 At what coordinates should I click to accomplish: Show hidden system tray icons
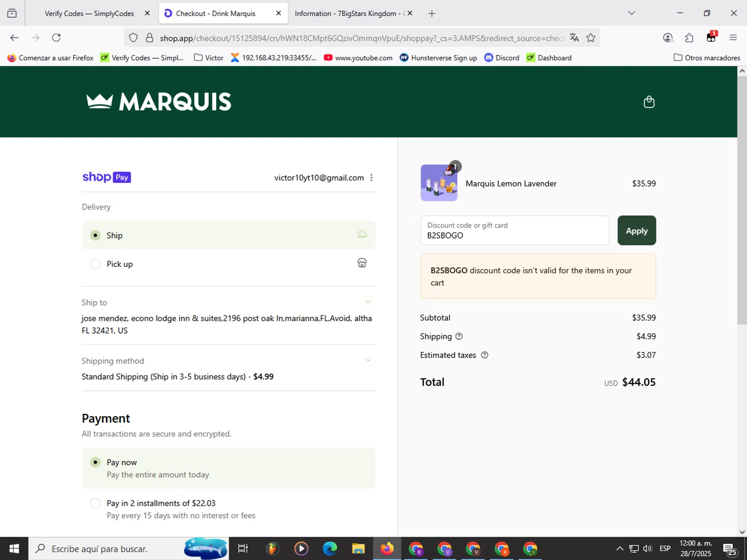pos(620,549)
